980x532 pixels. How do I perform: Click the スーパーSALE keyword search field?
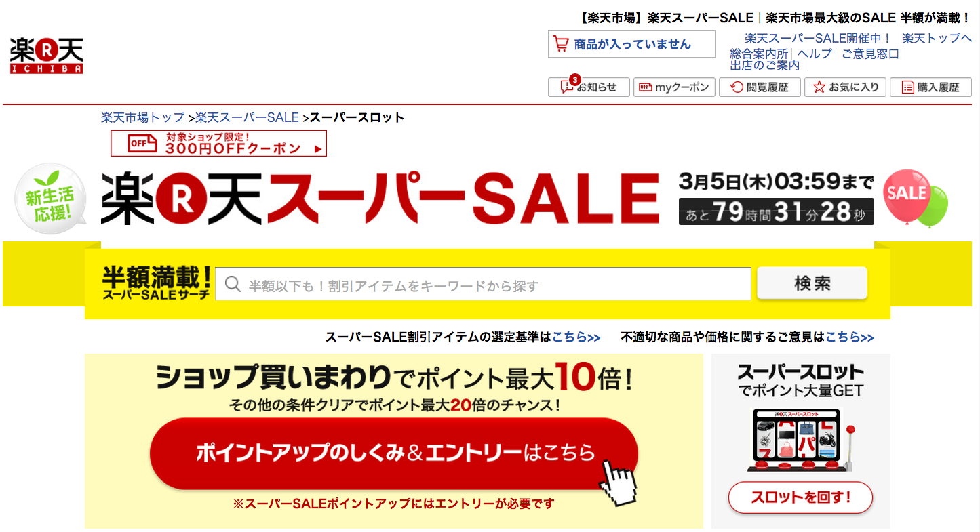pos(483,285)
